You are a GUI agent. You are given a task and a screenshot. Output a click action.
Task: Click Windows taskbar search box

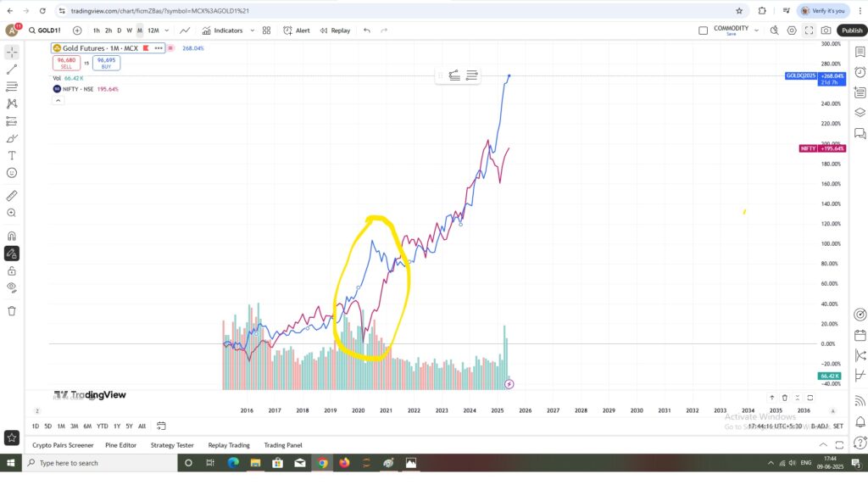tap(100, 463)
